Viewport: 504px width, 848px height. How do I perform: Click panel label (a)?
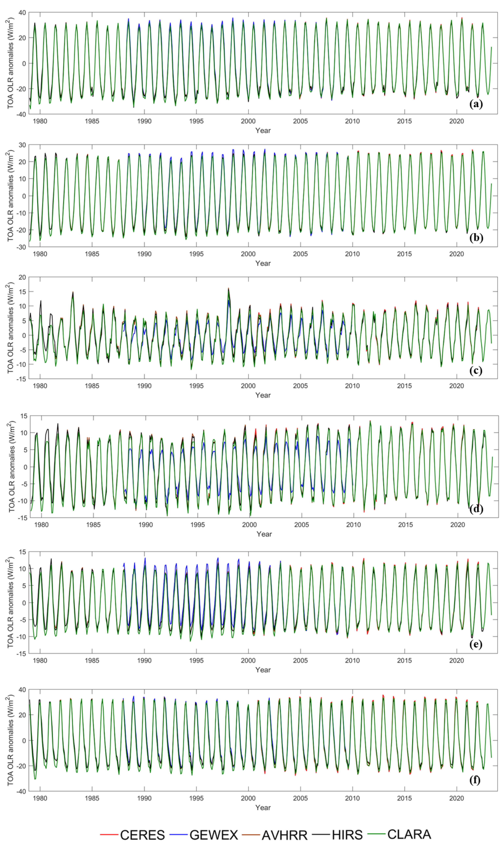(476, 104)
